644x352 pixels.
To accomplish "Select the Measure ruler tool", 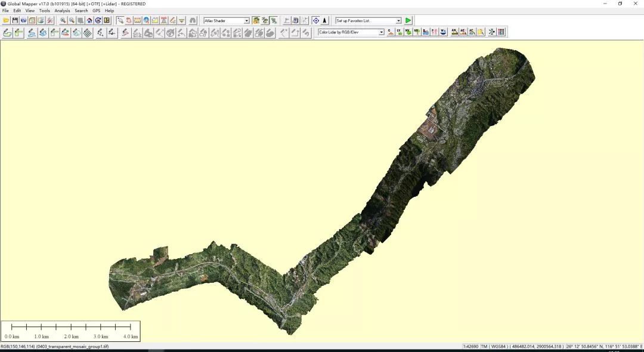I will coord(137,20).
